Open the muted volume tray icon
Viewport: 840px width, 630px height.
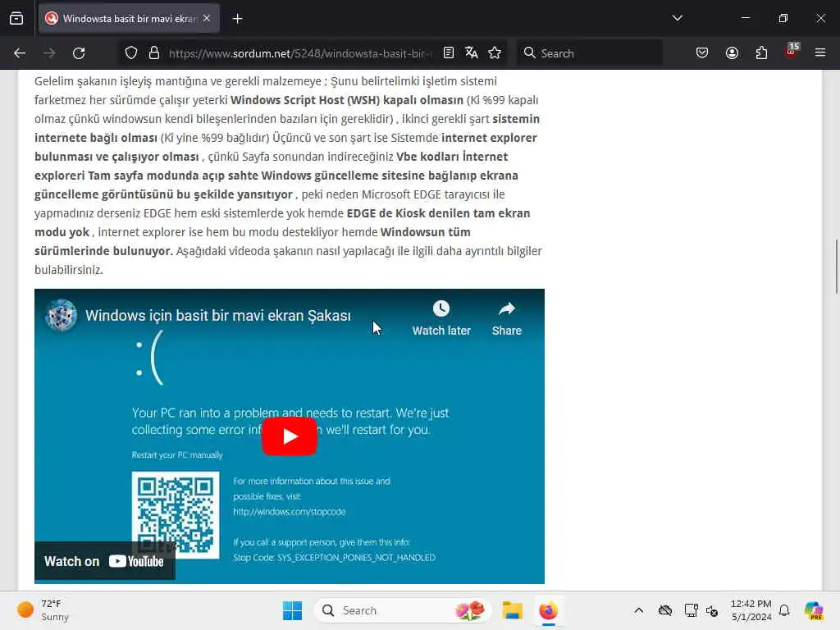712,610
